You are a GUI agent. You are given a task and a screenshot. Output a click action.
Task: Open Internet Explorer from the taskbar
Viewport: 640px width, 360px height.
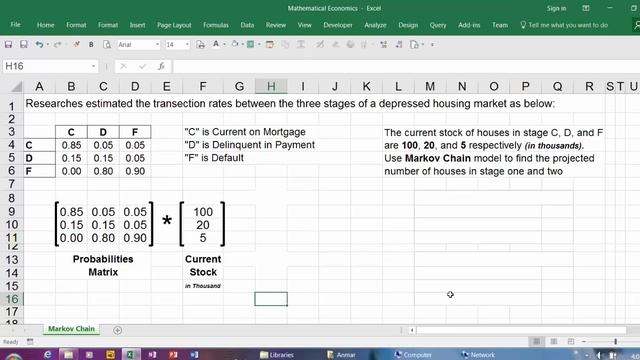47,354
